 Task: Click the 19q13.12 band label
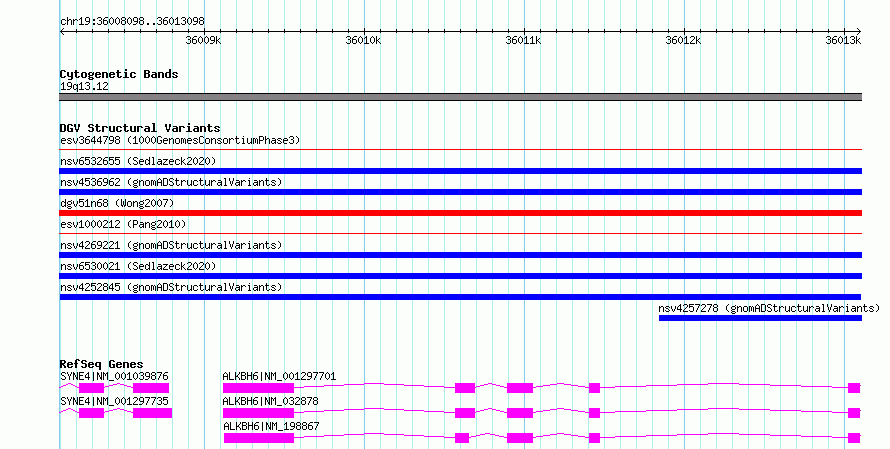(x=84, y=86)
